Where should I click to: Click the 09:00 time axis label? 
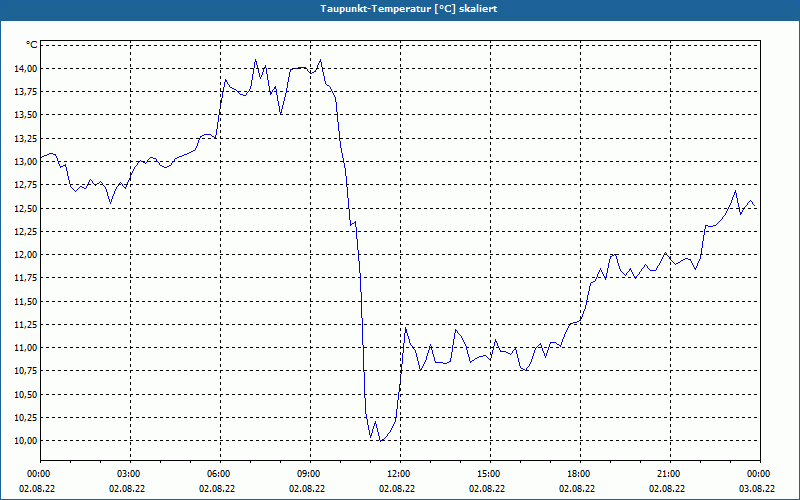click(311, 474)
